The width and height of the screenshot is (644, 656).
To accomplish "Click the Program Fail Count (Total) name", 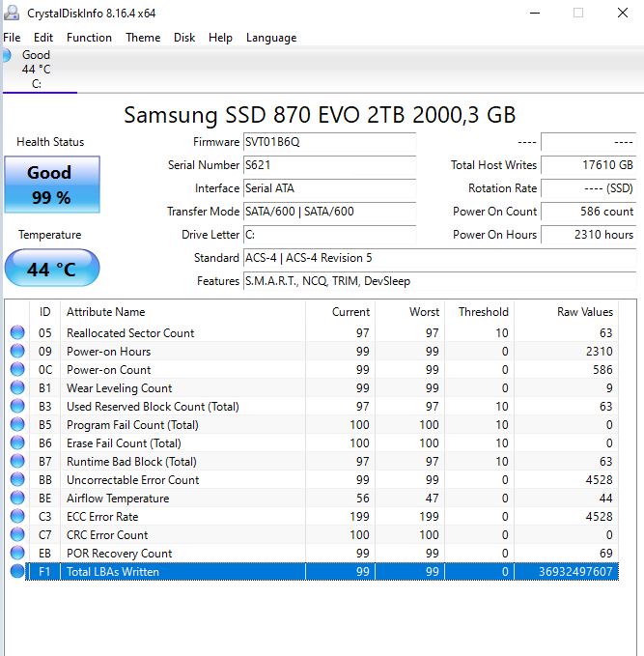I will coord(132,425).
